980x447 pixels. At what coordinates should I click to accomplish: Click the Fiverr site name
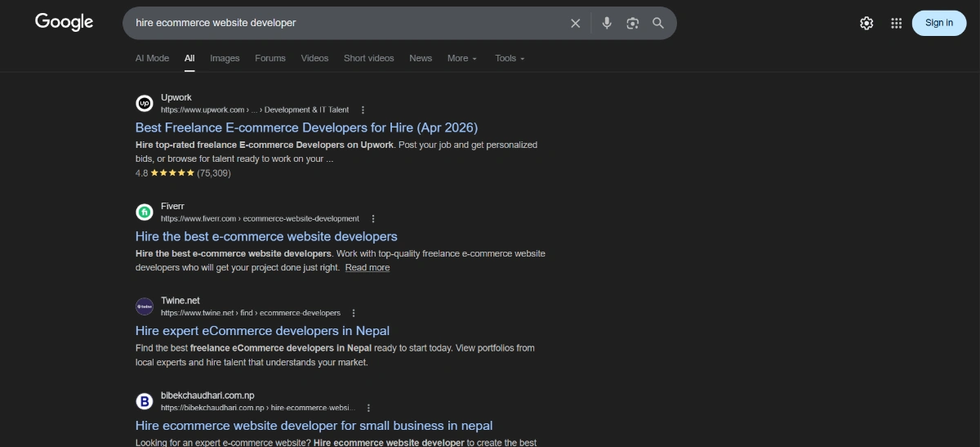tap(172, 206)
